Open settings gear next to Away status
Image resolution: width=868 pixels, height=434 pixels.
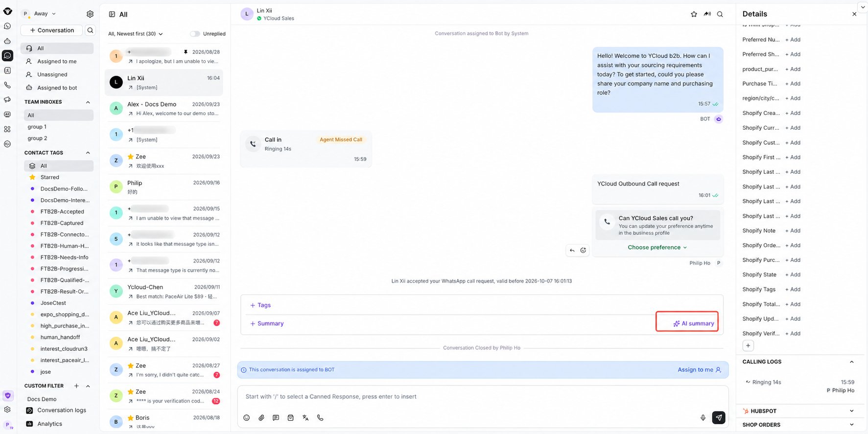90,14
